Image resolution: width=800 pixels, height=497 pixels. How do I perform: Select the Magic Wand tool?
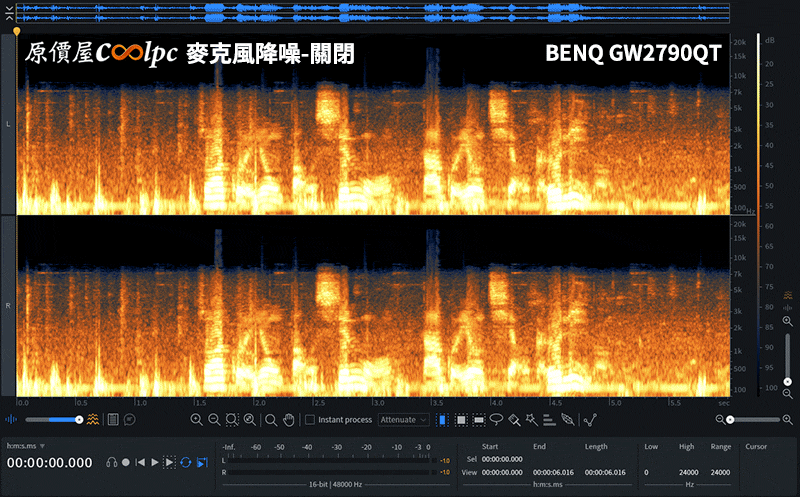[532, 420]
